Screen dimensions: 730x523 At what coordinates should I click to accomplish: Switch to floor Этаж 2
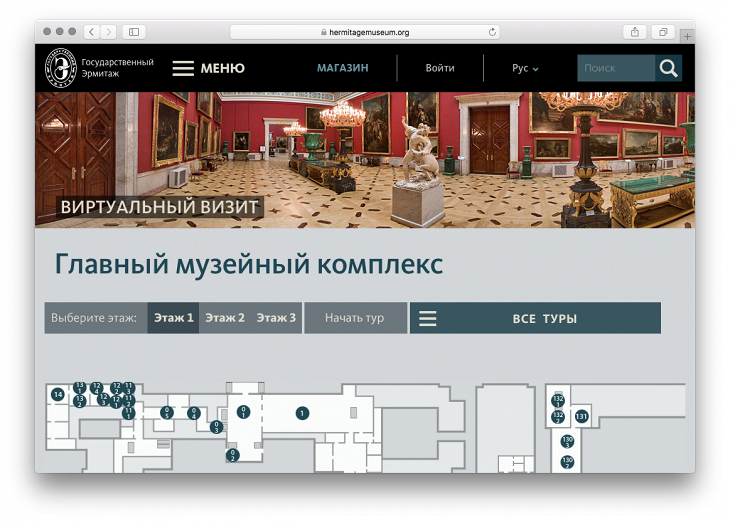pyautogui.click(x=225, y=318)
